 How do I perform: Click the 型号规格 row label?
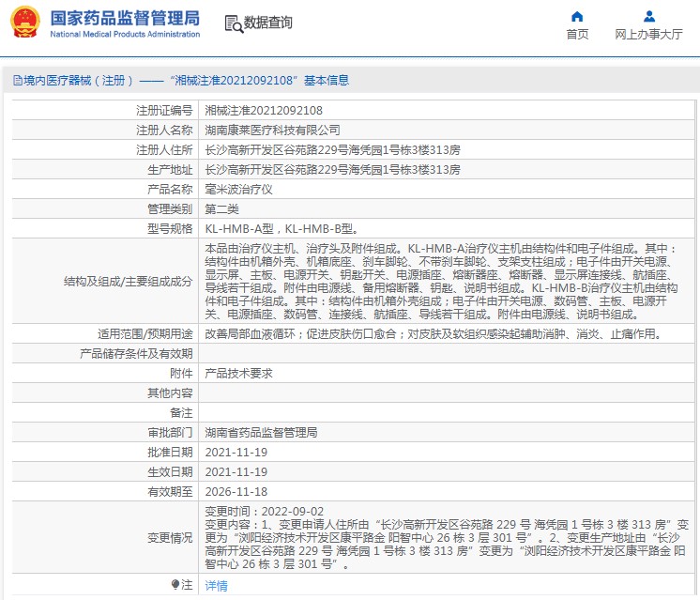[170, 229]
